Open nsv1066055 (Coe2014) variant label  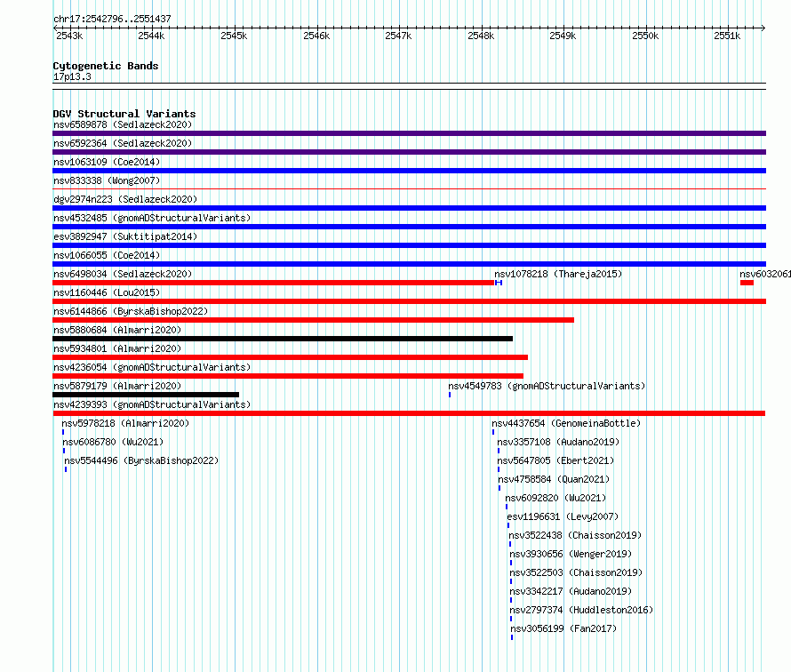point(107,255)
